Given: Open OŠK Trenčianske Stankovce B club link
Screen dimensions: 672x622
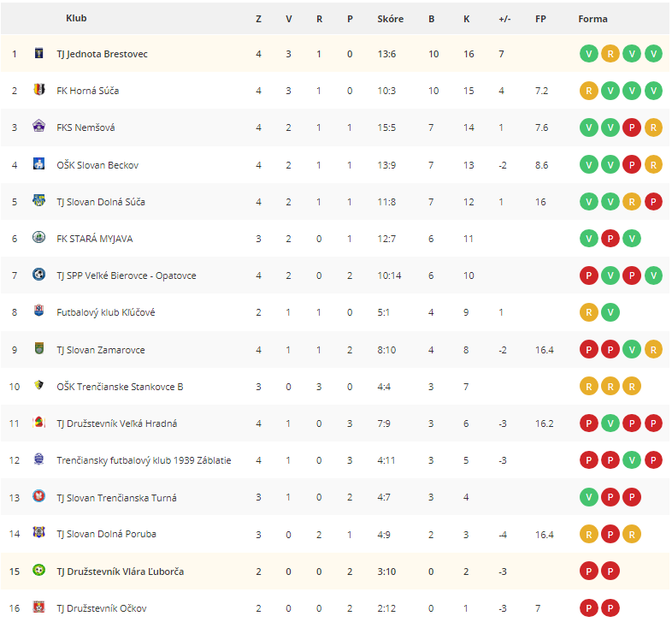Looking at the screenshot, I should [x=120, y=387].
